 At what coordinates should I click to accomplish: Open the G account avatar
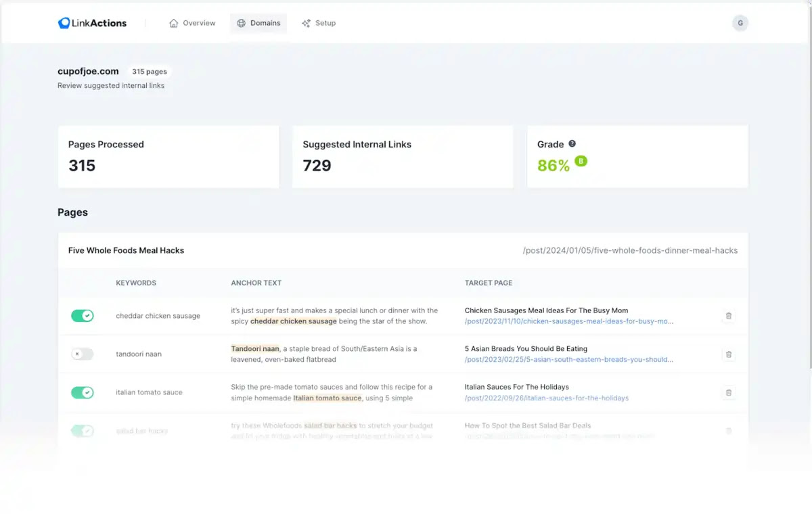click(x=740, y=22)
